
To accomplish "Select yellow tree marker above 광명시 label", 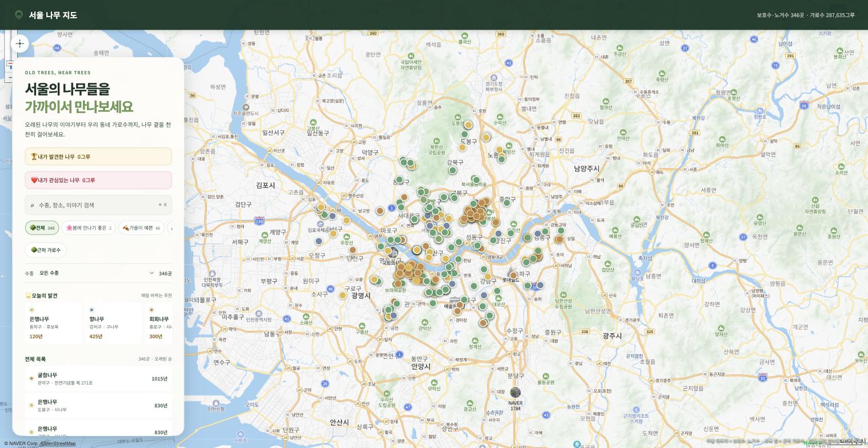I will tap(343, 295).
